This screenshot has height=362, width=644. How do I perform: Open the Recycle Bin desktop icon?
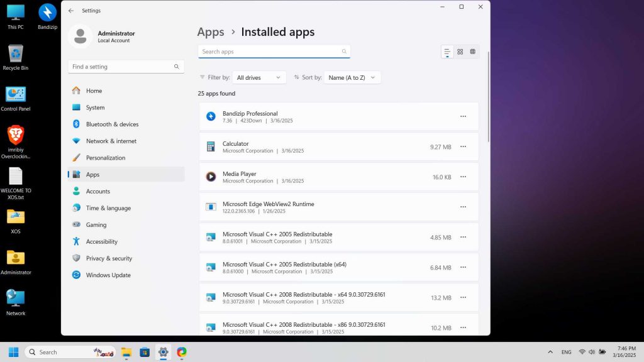tap(16, 57)
